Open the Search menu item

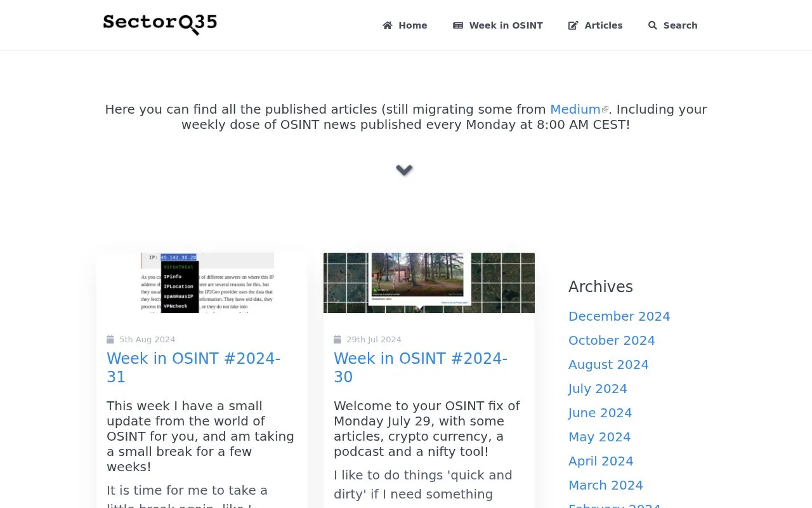(x=673, y=25)
